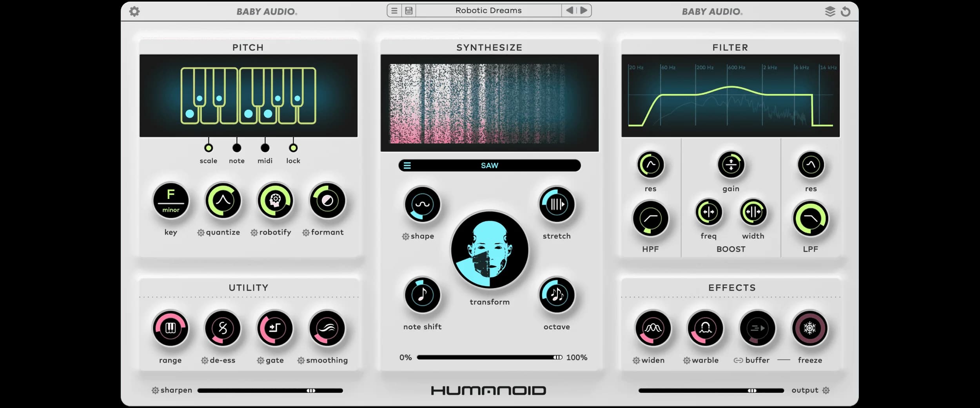
Task: Advance to the next preset with the right arrow
Action: [584, 11]
